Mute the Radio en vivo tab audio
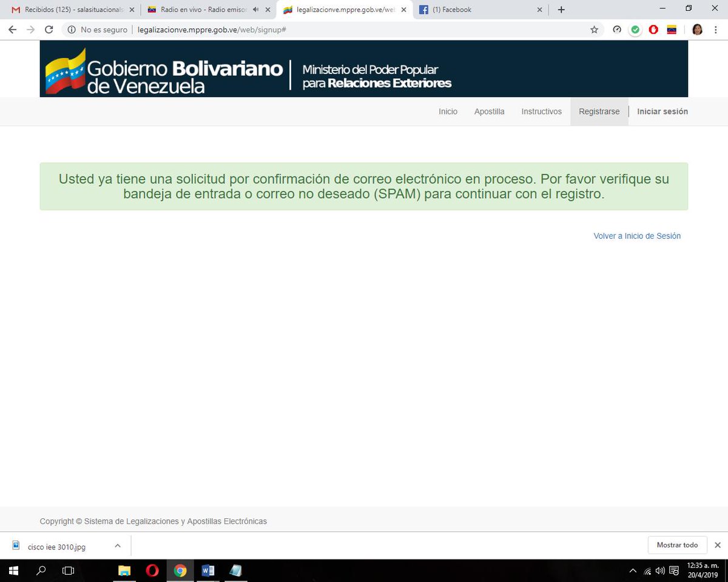The height and width of the screenshot is (582, 728). [255, 10]
